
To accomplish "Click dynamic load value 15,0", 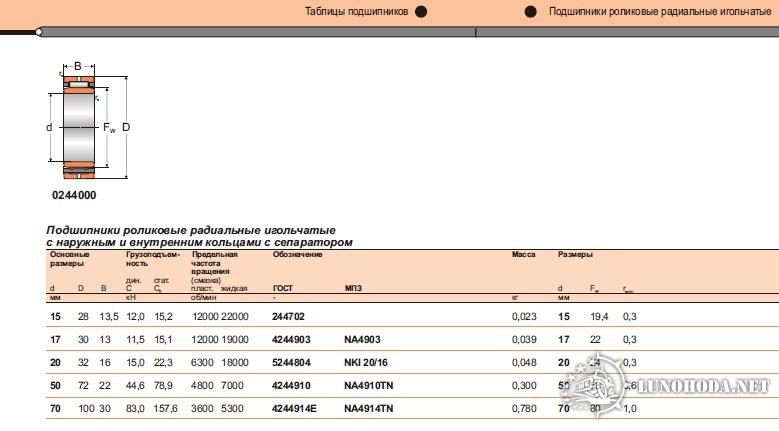I will (x=135, y=362).
